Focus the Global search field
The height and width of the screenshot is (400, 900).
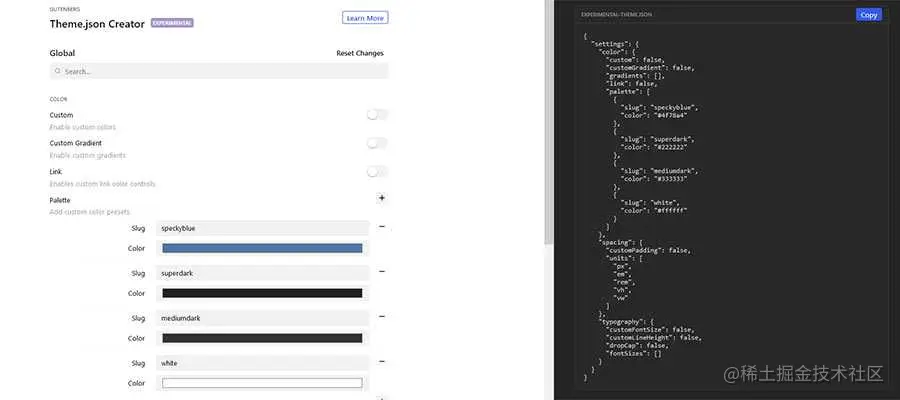click(x=219, y=71)
